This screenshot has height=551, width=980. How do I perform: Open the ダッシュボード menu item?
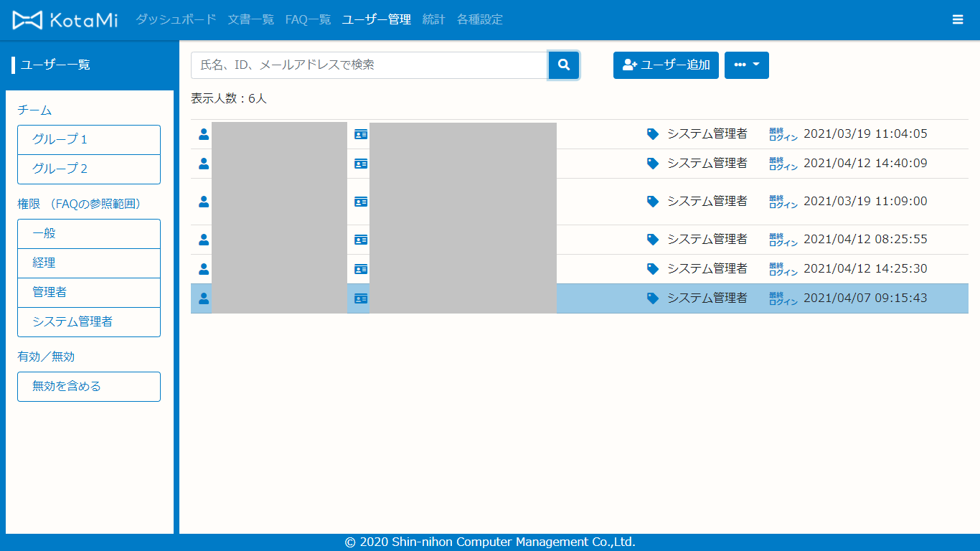(x=176, y=20)
